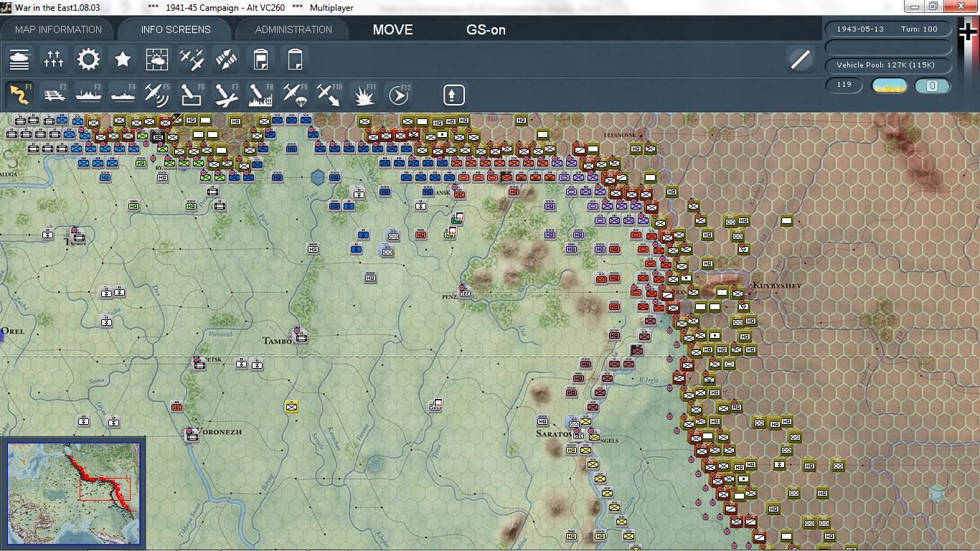Open the Order of Battle tank icon
Image resolution: width=980 pixels, height=551 pixels.
[x=19, y=60]
